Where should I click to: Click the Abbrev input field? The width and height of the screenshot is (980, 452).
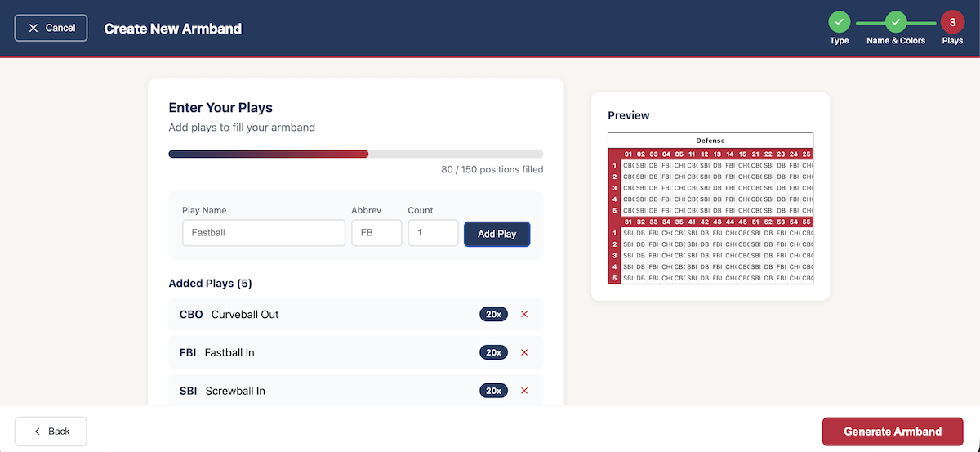tap(376, 233)
